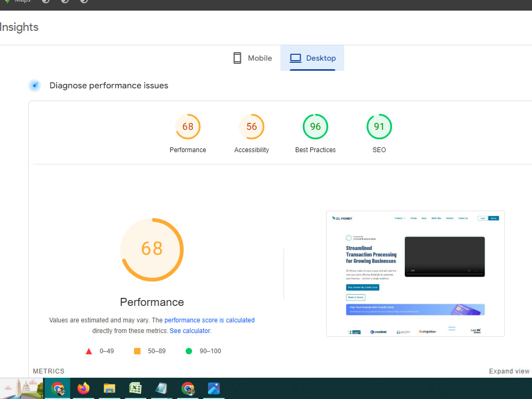Image resolution: width=532 pixels, height=399 pixels.
Task: Open the SEO score gauge 91
Action: (x=379, y=127)
